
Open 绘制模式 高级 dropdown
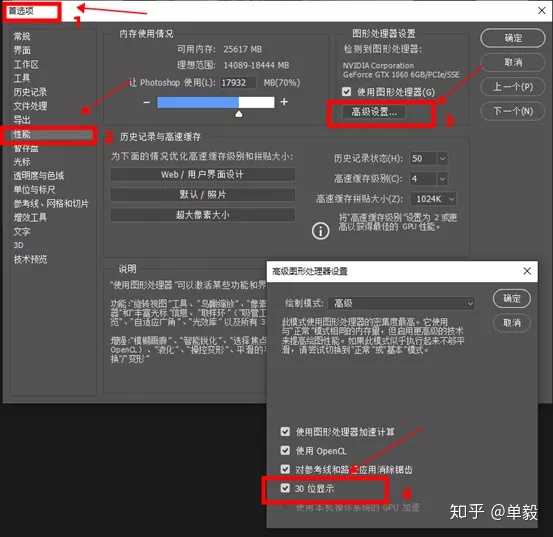[401, 303]
